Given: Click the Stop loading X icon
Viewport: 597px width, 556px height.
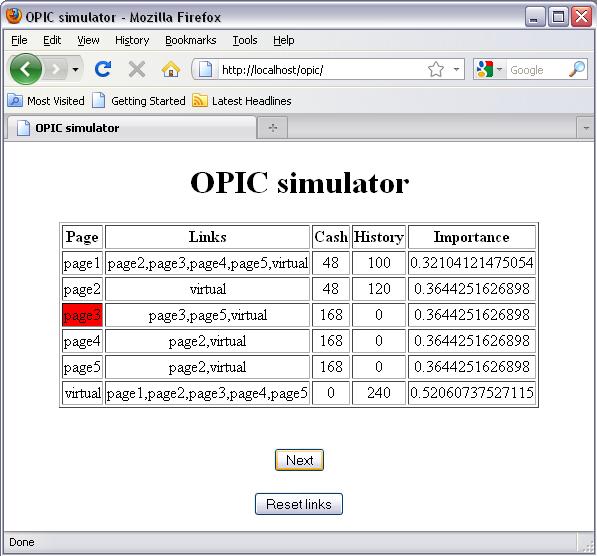Looking at the screenshot, I should [137, 69].
